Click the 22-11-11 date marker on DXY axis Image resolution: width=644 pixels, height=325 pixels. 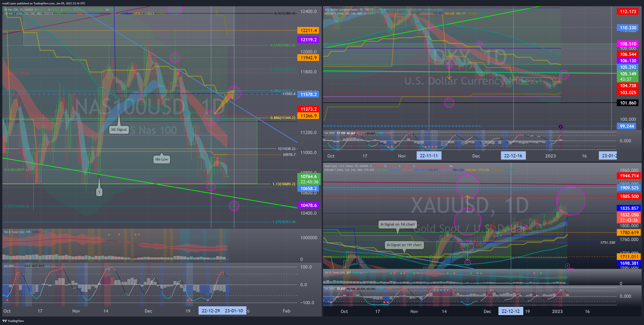[x=429, y=156]
